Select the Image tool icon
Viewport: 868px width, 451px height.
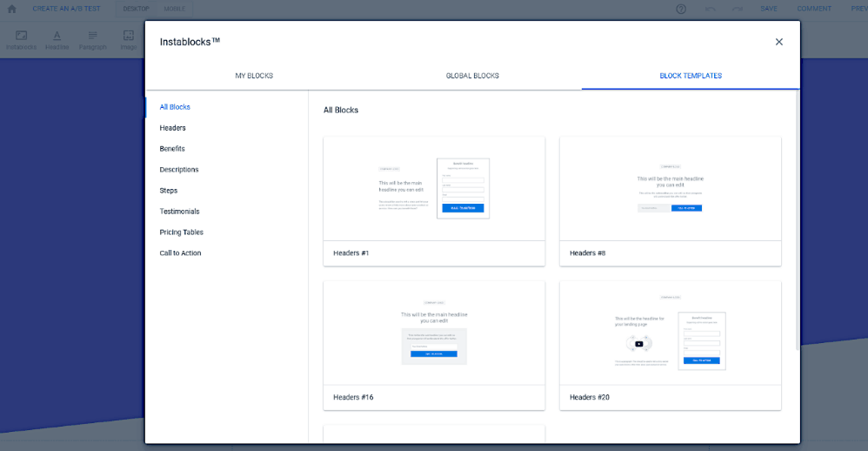[x=129, y=40]
